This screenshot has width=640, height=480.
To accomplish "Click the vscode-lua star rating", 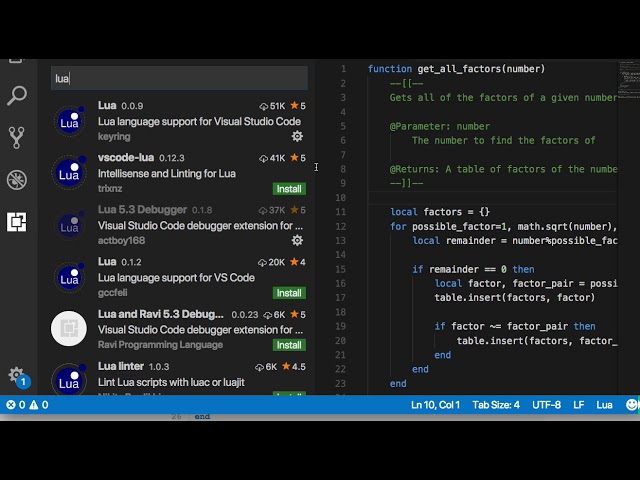I will tap(298, 158).
